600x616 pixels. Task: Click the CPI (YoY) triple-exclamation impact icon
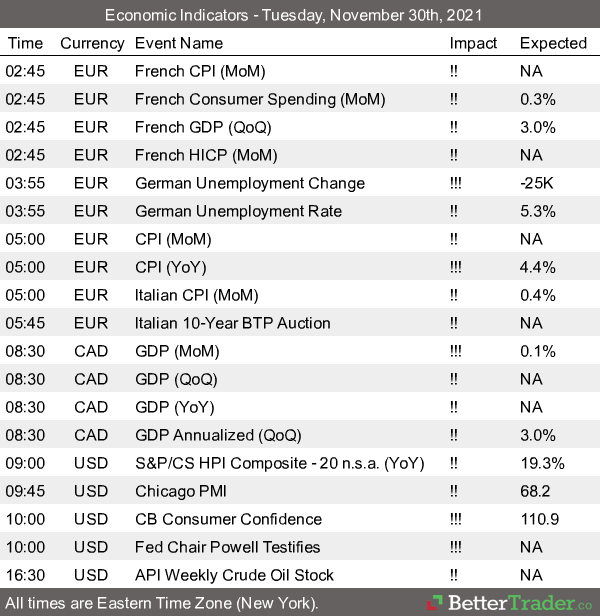point(458,267)
